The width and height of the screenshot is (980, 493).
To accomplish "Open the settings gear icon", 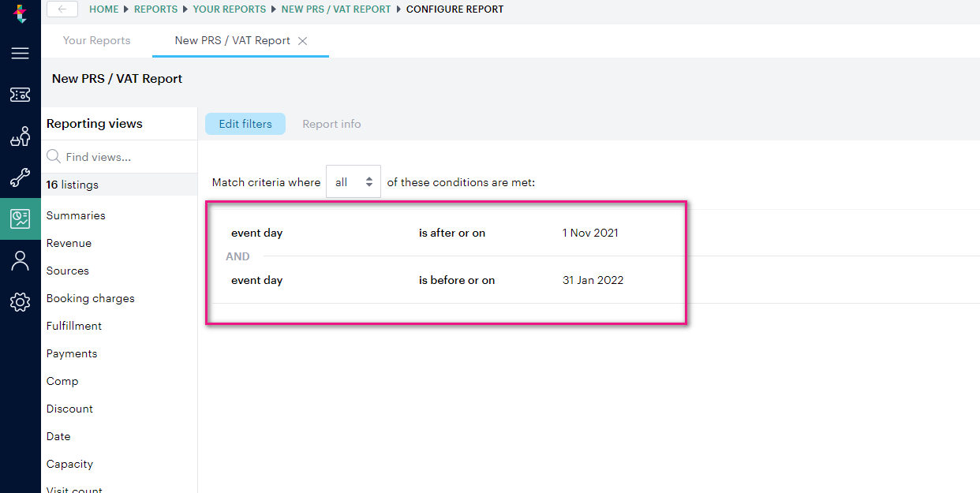I will click(x=20, y=301).
